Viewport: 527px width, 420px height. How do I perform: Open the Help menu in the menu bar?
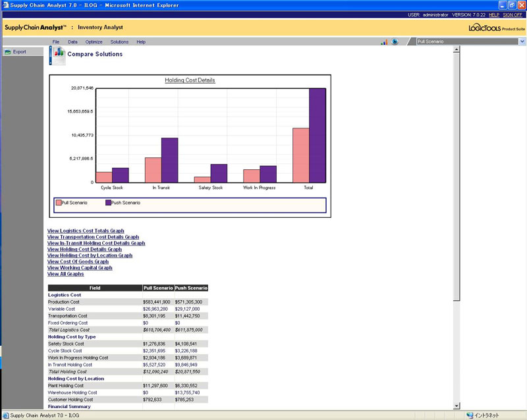tap(141, 42)
